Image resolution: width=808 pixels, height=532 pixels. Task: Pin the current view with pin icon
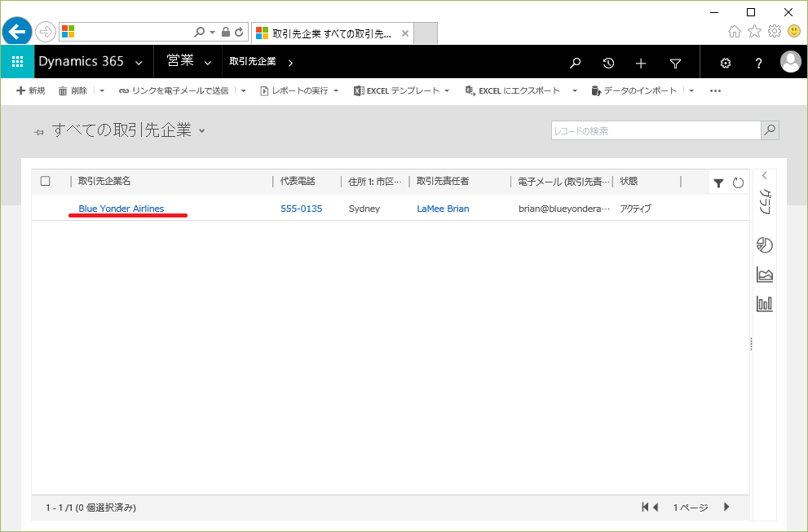pyautogui.click(x=38, y=132)
